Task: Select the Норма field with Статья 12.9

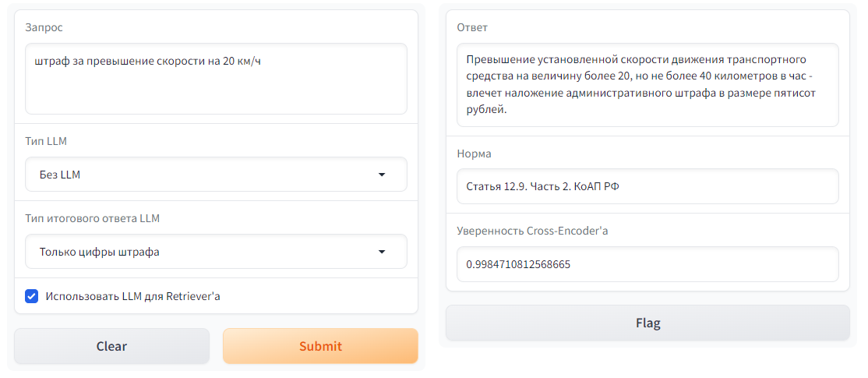Action: click(x=647, y=186)
